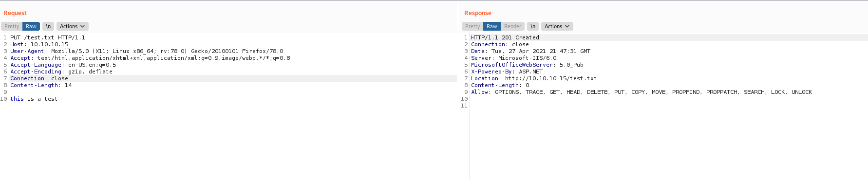The height and width of the screenshot is (180, 868).
Task: Click the request body 'this is a test'
Action: (x=34, y=99)
